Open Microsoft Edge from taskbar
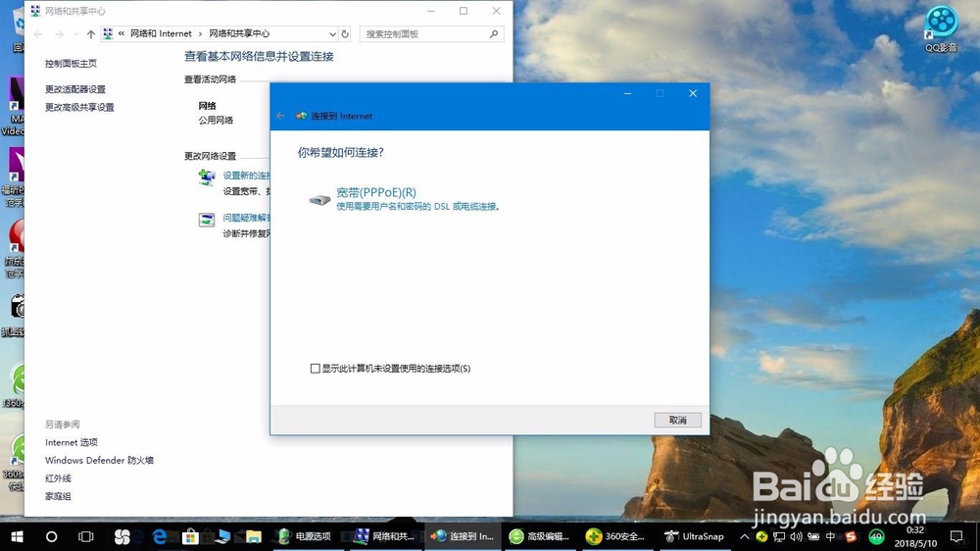This screenshot has width=980, height=551. pyautogui.click(x=160, y=536)
